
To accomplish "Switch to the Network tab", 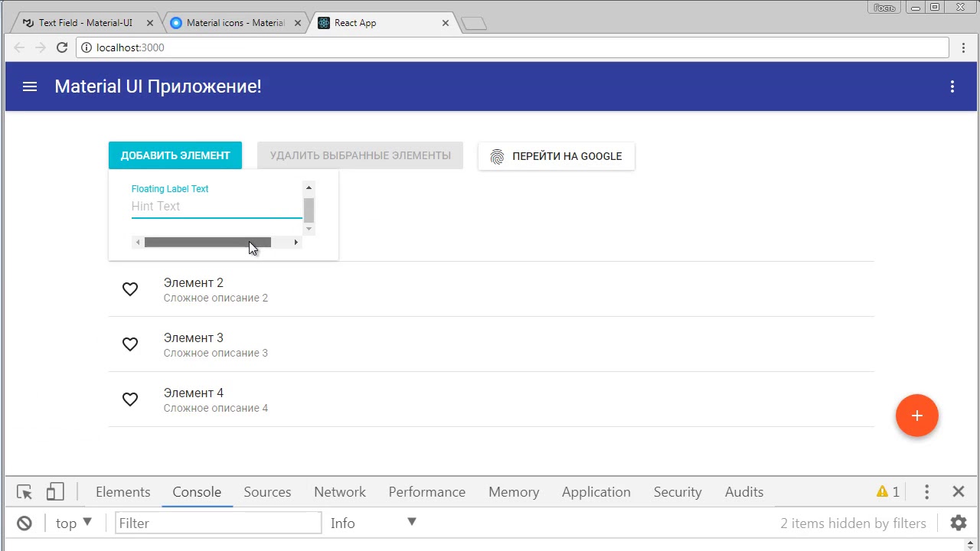I will click(x=340, y=492).
